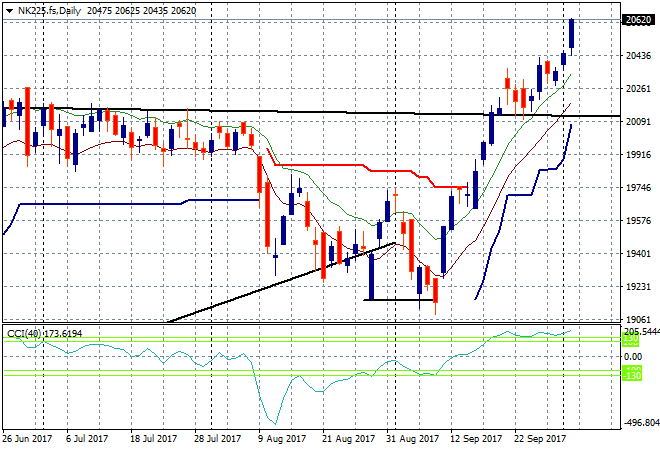Image resolution: width=660 pixels, height=450 pixels.
Task: Click the 22 Sep 2017 date label
Action: (540, 439)
